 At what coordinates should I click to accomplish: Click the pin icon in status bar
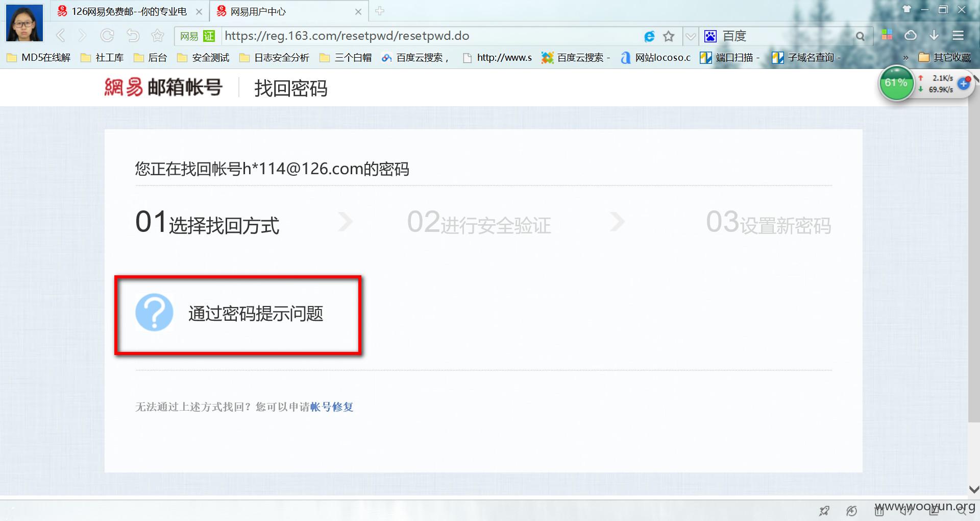824,510
